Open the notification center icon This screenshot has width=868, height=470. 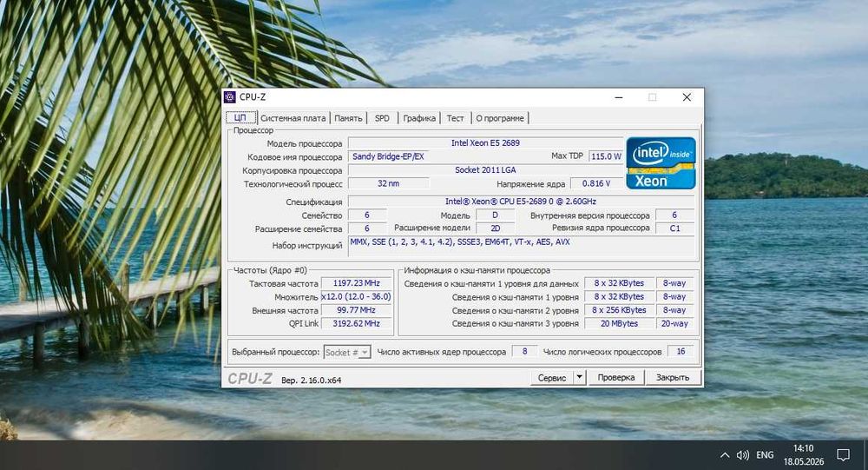click(843, 455)
